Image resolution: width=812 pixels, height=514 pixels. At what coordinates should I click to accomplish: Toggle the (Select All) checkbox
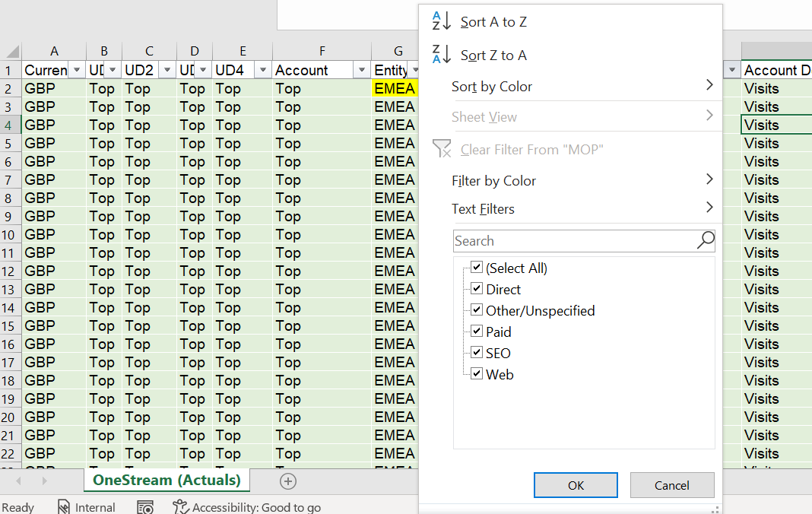tap(477, 268)
